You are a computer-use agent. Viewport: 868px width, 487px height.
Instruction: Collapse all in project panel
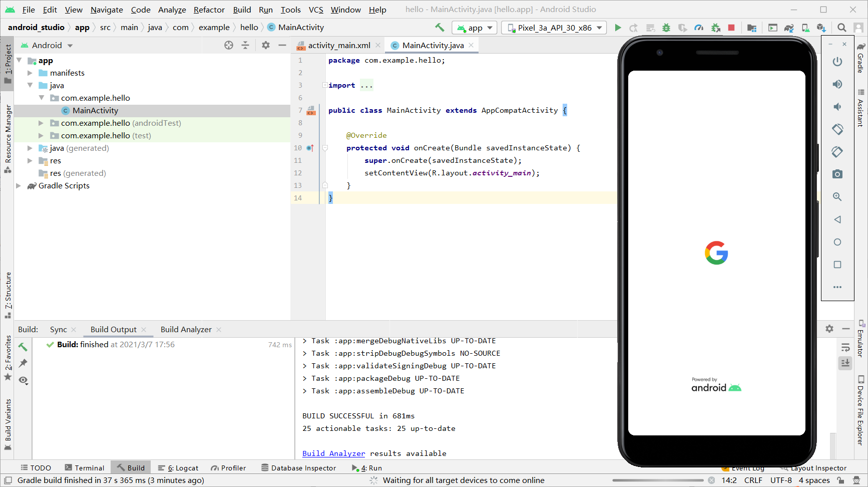(245, 45)
